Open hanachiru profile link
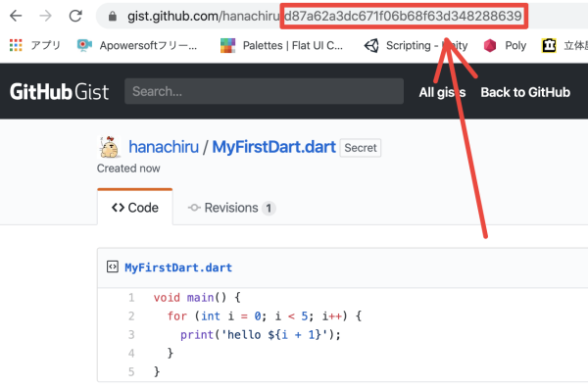Image resolution: width=588 pixels, height=387 pixels. (164, 147)
